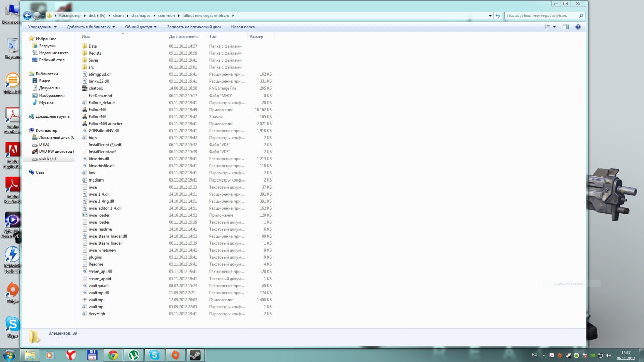Open the Изображения library
Image resolution: width=644 pixels, height=362 pixels.
(x=52, y=95)
